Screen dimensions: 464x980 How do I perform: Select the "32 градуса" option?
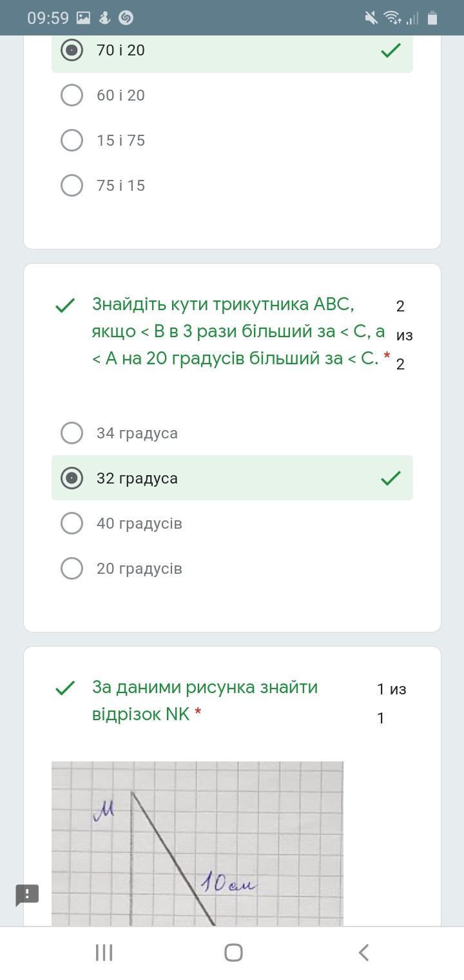[x=232, y=478]
